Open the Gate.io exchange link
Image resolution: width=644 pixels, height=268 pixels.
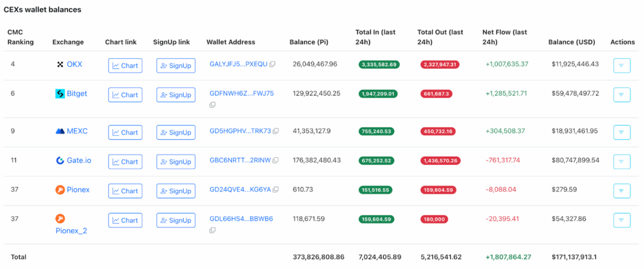tap(79, 160)
